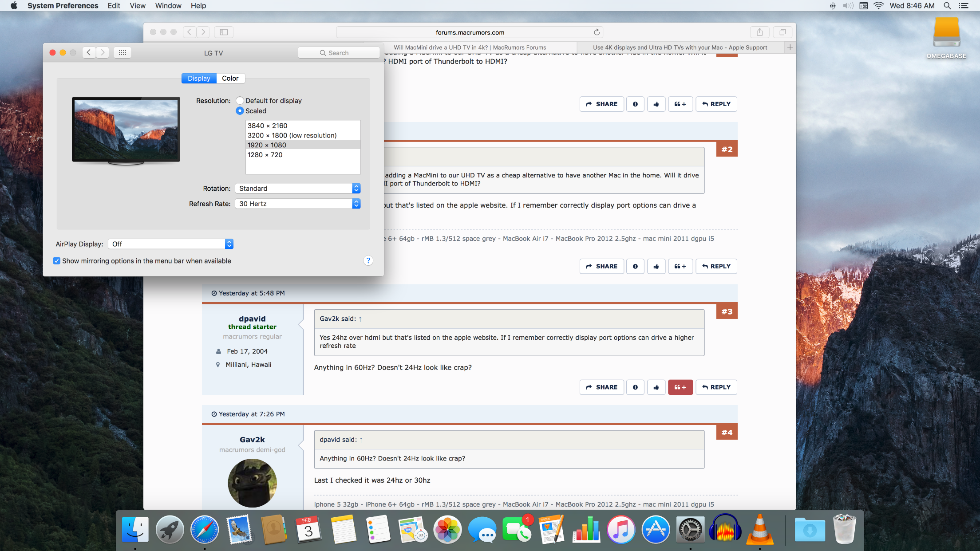Click the help question mark button

tap(368, 260)
